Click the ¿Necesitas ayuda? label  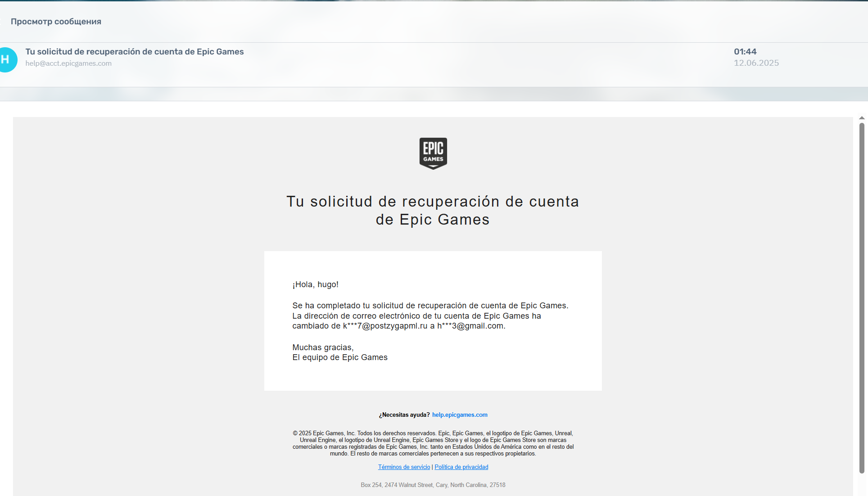[x=404, y=415]
